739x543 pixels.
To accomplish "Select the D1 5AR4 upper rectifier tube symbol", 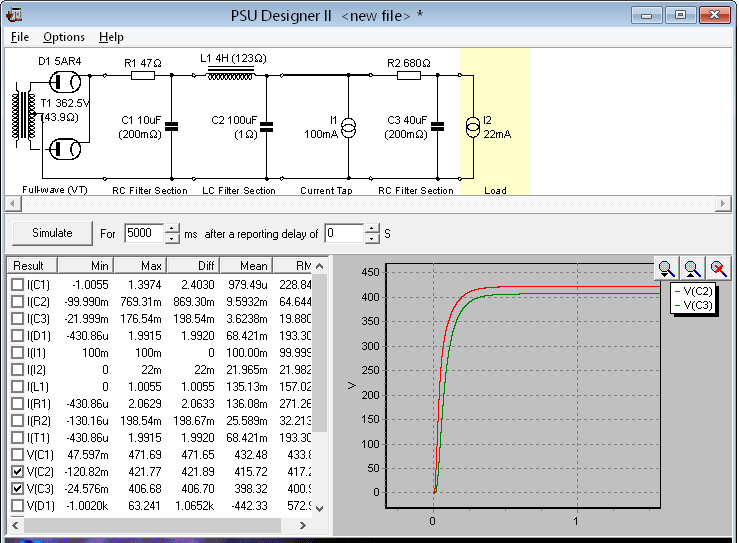I will tap(65, 82).
